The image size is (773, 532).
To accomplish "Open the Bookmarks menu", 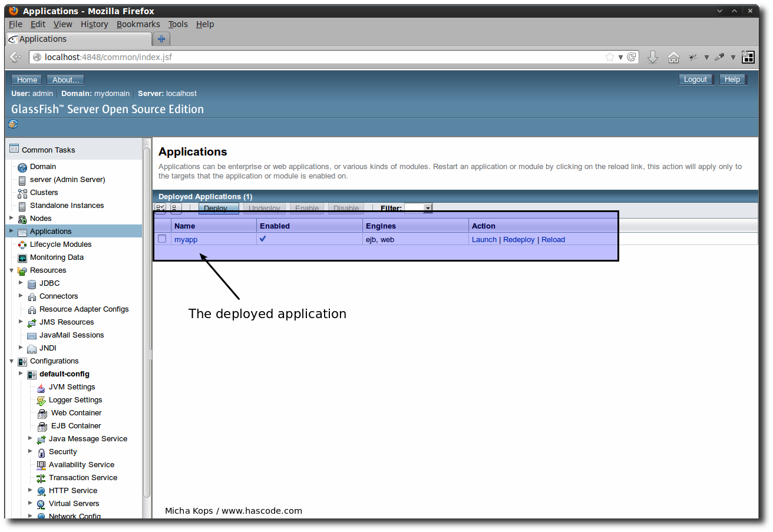I will pos(138,24).
